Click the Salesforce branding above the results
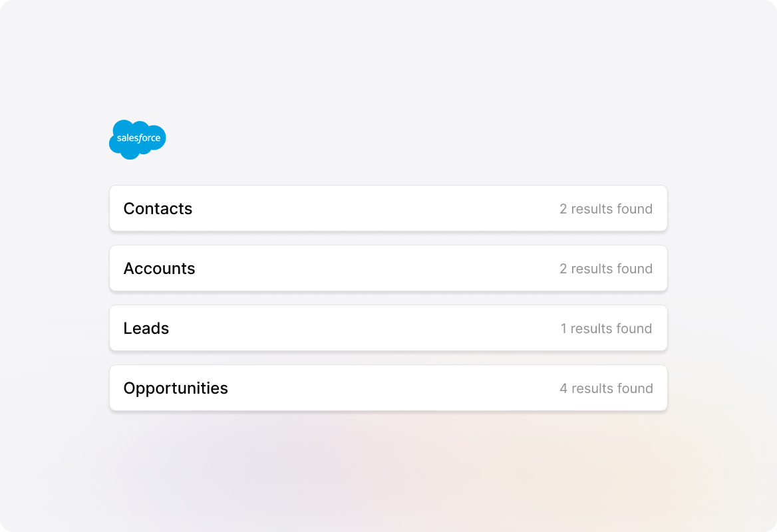The width and height of the screenshot is (777, 532). 137,140
